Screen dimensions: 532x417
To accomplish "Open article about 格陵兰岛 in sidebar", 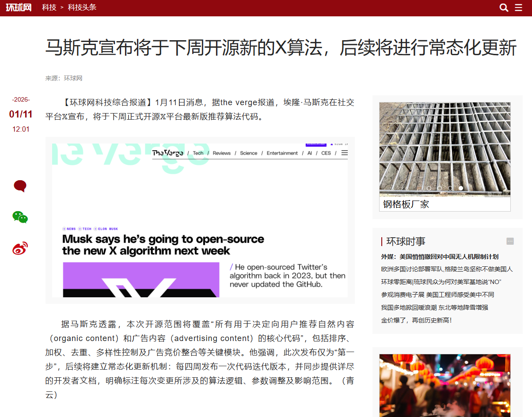I will click(x=447, y=269).
